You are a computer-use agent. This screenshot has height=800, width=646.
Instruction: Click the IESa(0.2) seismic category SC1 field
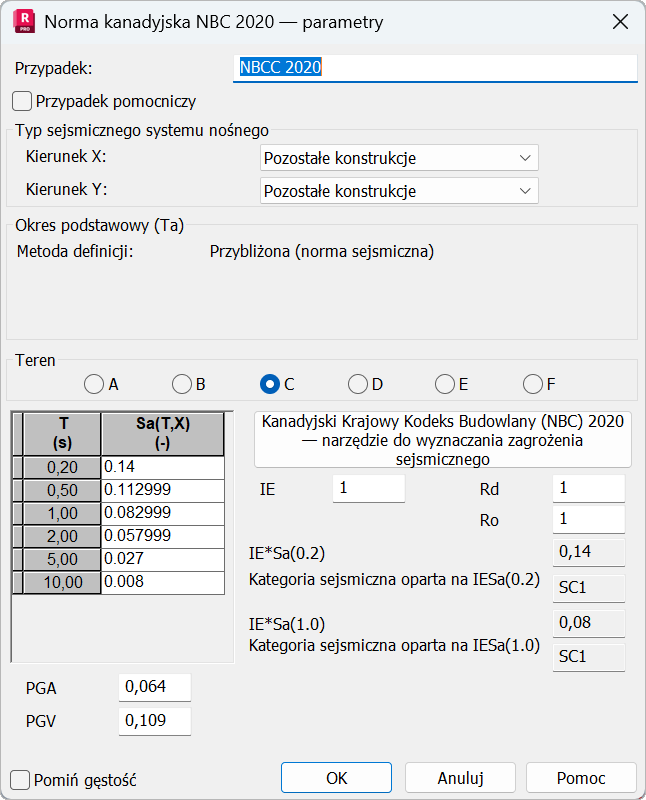tap(589, 588)
